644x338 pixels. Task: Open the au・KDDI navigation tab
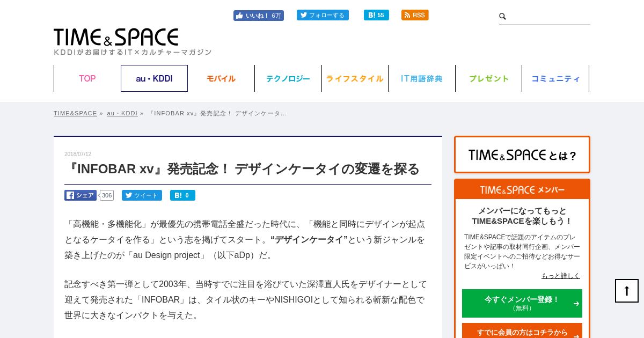[154, 78]
